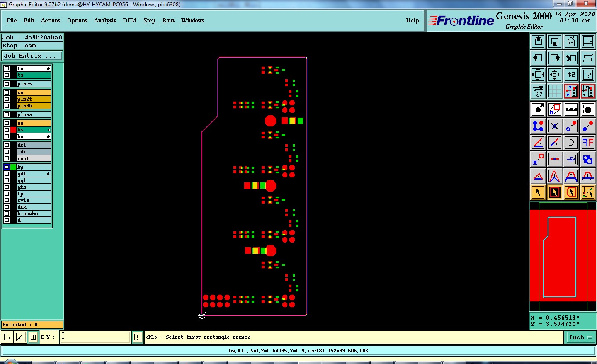Viewport: 597px width, 364px height.
Task: Select the gko layer name
Action: 34,187
